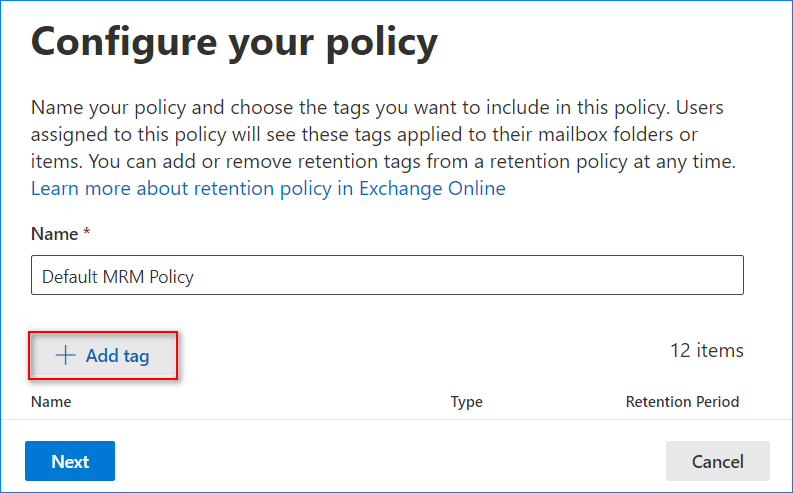Click the blank footer area between Next and Cancel

[390, 461]
